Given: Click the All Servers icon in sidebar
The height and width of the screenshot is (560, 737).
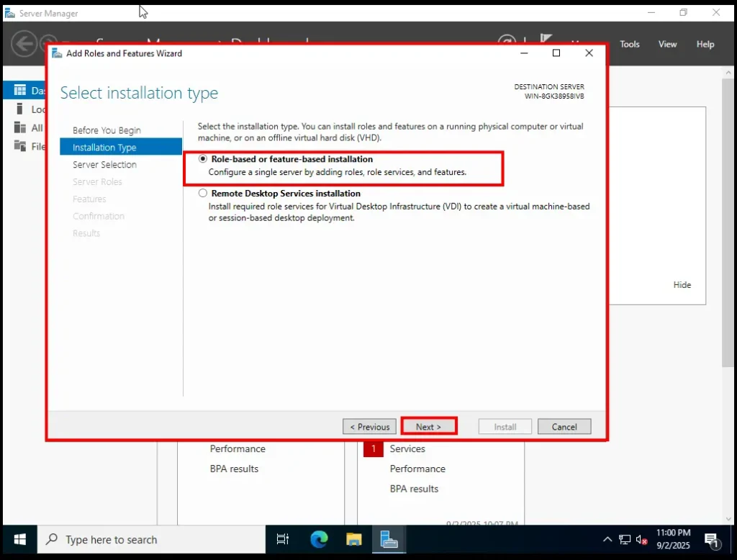Looking at the screenshot, I should pyautogui.click(x=19, y=127).
